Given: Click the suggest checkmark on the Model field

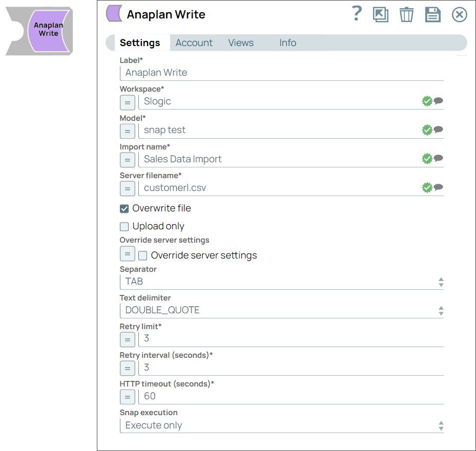Looking at the screenshot, I should [427, 130].
